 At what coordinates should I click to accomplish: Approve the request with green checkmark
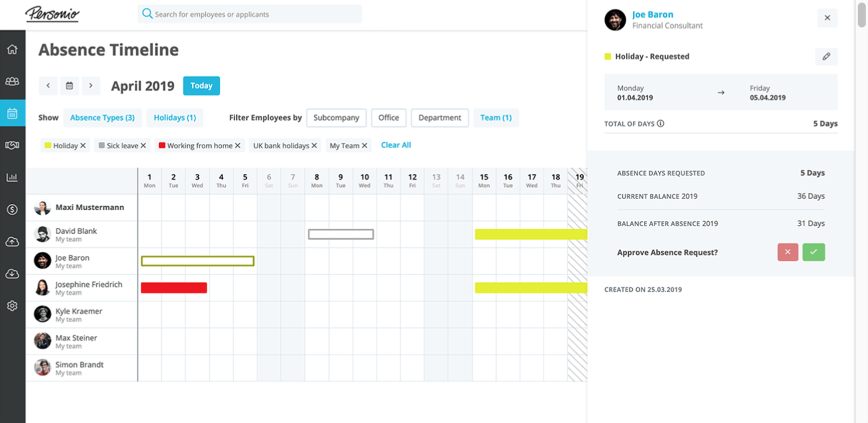(813, 252)
